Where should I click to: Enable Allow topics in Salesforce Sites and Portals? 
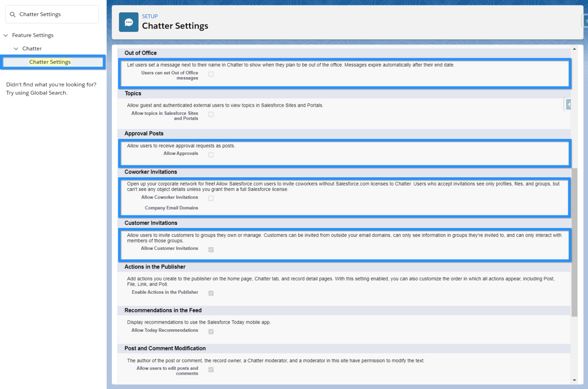pyautogui.click(x=211, y=114)
